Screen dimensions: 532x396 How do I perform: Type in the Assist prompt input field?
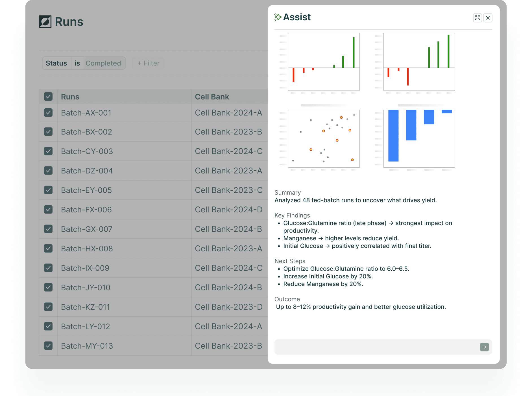point(376,347)
